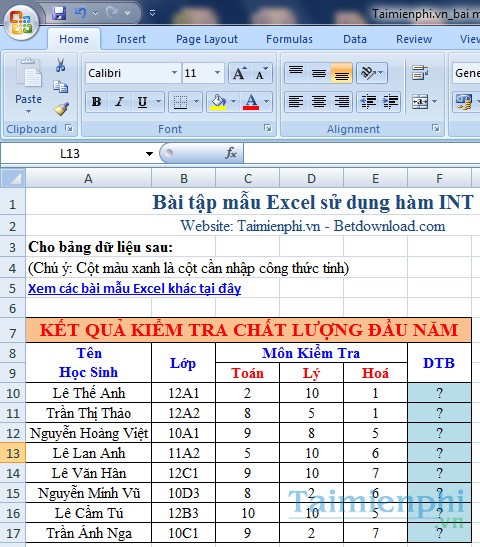This screenshot has height=547, width=480.
Task: Expand fill color palette arrow
Action: tap(233, 102)
